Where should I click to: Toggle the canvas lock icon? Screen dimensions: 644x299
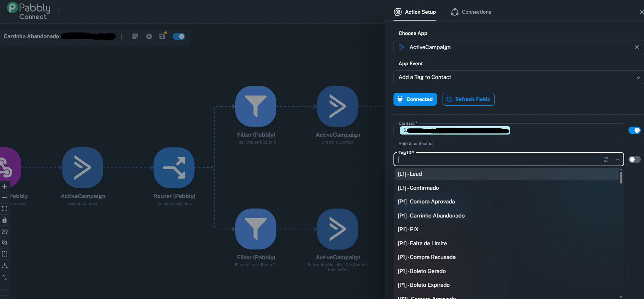click(5, 220)
